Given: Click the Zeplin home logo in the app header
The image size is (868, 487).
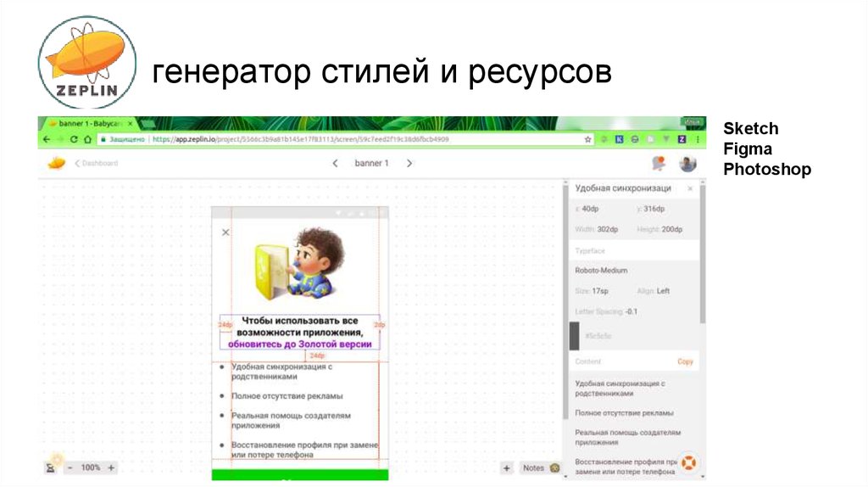Looking at the screenshot, I should pos(57,164).
